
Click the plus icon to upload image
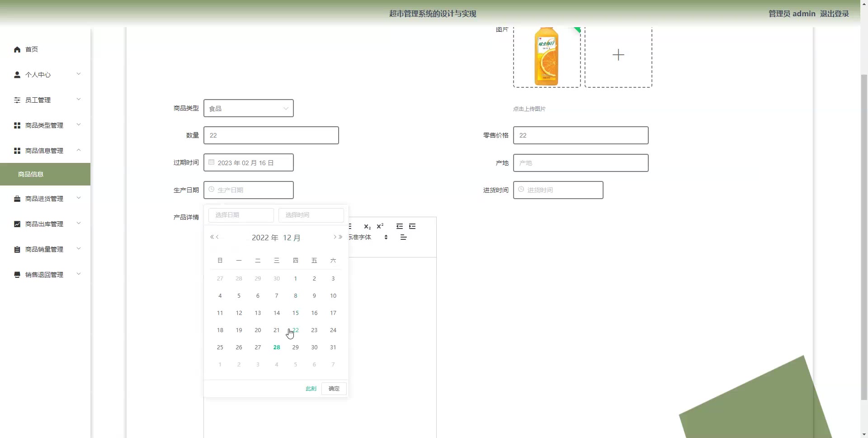tap(618, 55)
